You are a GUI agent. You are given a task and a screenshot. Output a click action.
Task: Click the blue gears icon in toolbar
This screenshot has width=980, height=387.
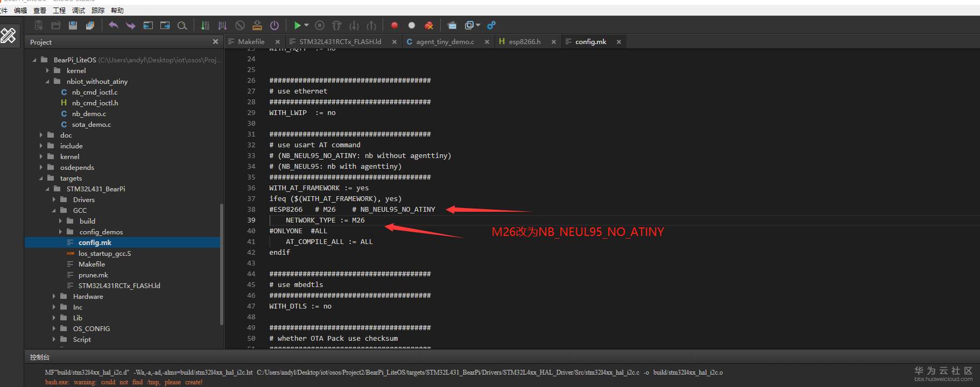(491, 25)
